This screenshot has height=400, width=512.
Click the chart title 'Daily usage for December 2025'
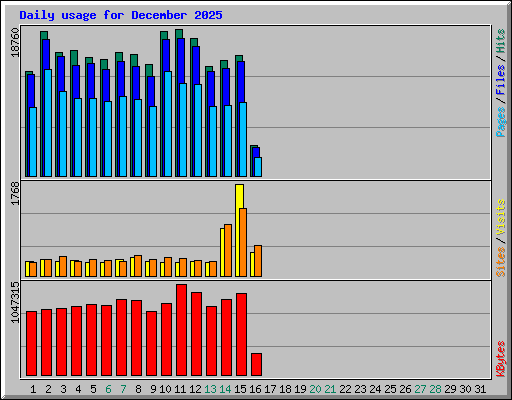point(121,15)
